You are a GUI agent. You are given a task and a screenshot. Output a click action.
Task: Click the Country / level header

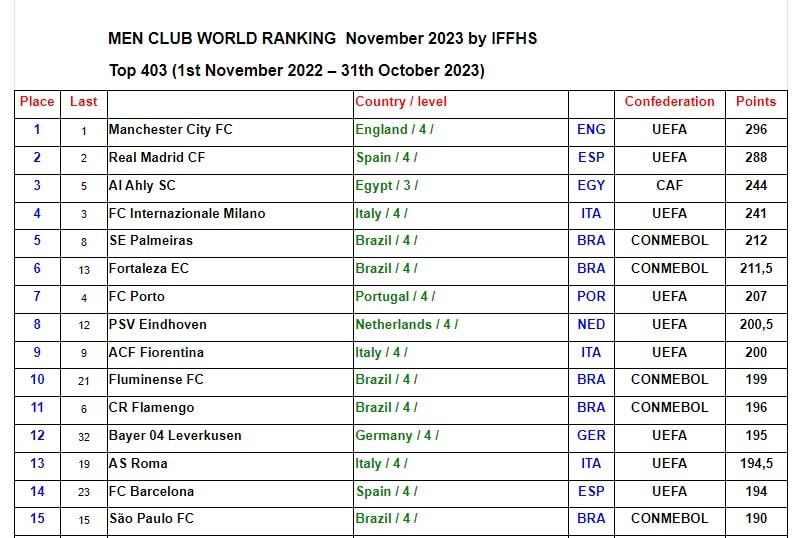(x=401, y=102)
